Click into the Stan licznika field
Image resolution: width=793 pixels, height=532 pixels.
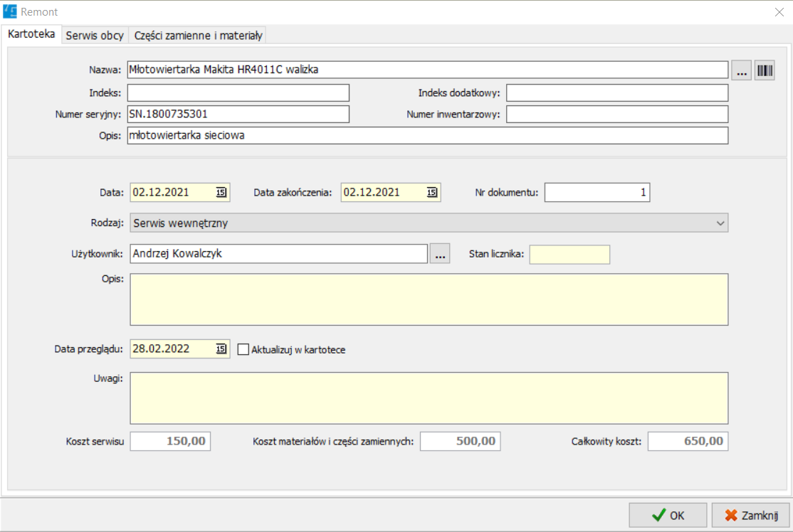point(569,254)
